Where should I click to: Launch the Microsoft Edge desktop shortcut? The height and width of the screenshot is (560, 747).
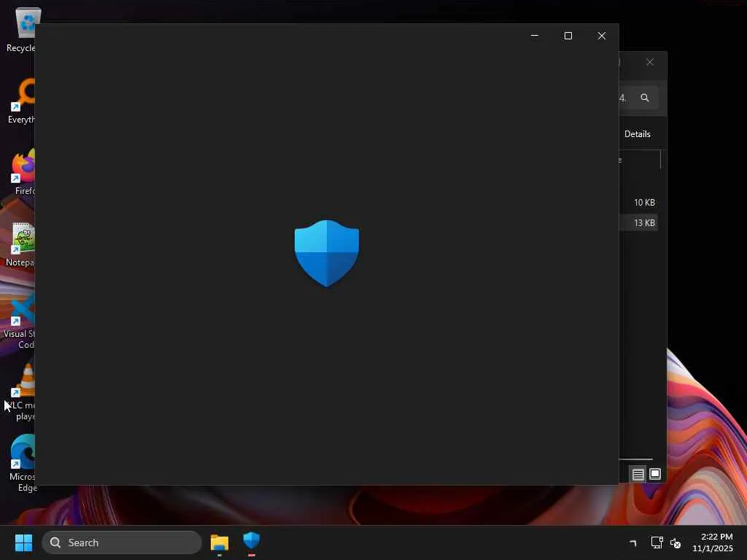click(x=22, y=463)
